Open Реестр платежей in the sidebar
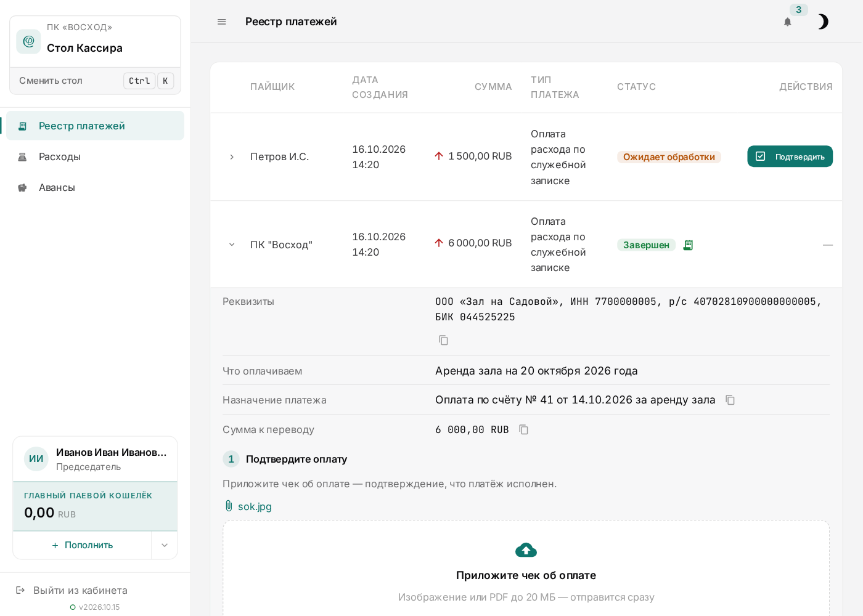 click(96, 126)
